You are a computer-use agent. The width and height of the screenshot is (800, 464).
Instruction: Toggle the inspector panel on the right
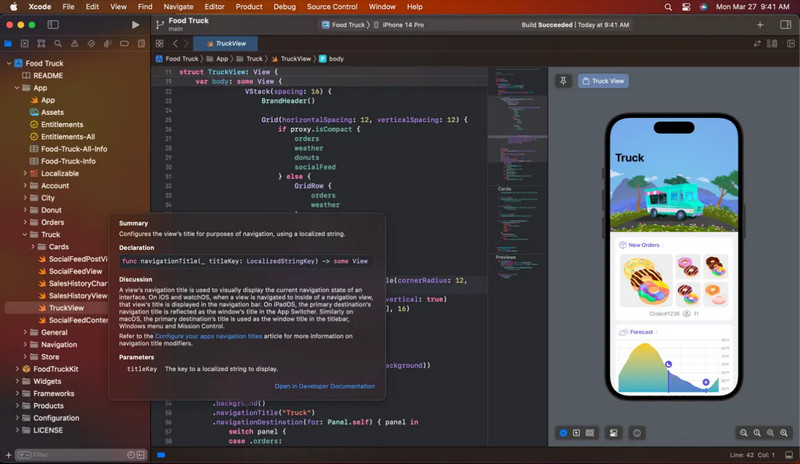pos(786,25)
